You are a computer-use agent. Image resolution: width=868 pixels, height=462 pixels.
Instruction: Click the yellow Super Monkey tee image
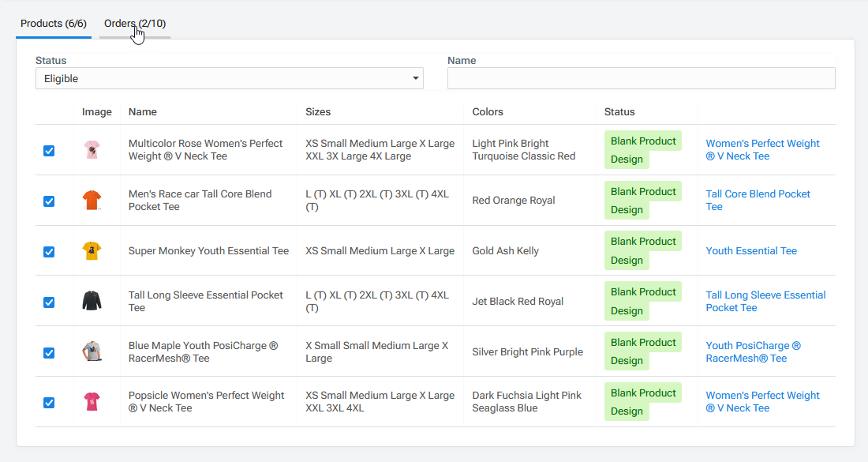coord(92,251)
